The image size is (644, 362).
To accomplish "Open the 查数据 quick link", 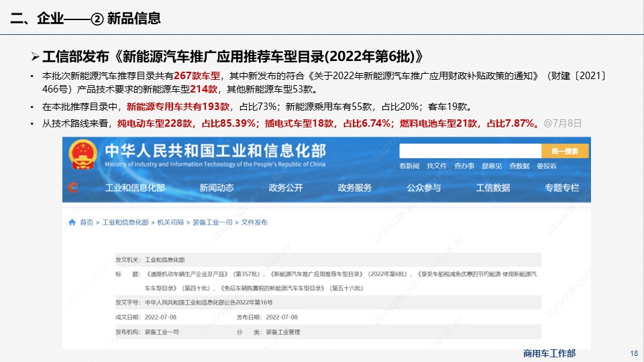I will pos(519,166).
